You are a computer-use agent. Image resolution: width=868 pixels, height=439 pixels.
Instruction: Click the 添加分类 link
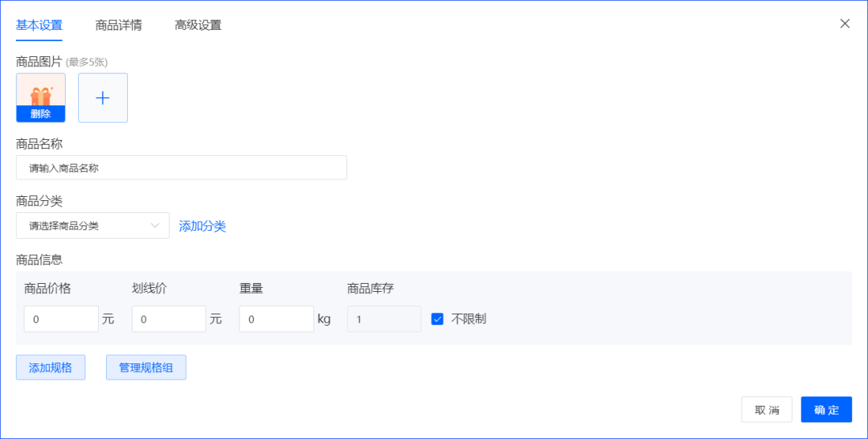coord(203,227)
